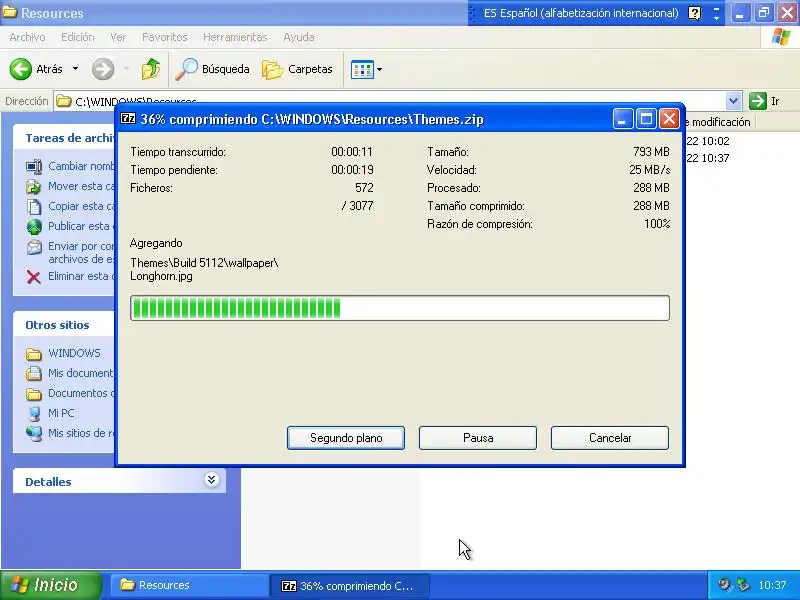Open the Atrás history dropdown arrow
Image resolution: width=800 pixels, height=600 pixels.
[75, 68]
